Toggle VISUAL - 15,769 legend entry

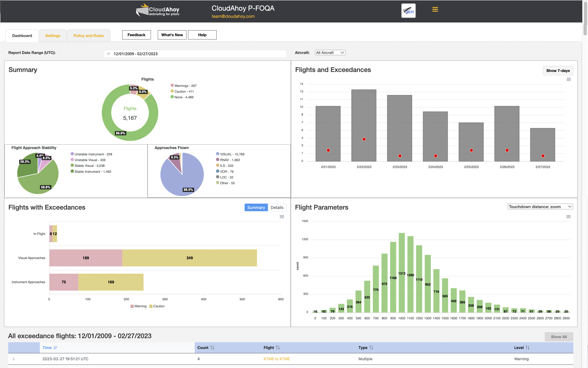coord(230,154)
